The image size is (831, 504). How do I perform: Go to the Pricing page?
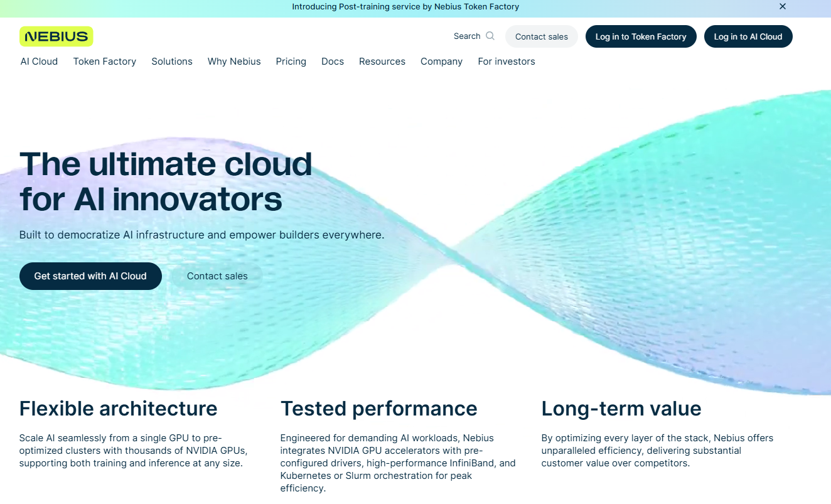click(x=291, y=62)
